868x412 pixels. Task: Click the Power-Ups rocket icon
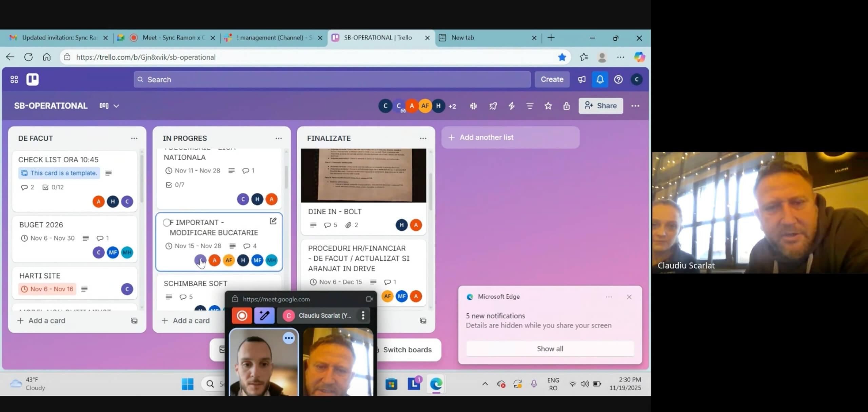click(x=493, y=106)
